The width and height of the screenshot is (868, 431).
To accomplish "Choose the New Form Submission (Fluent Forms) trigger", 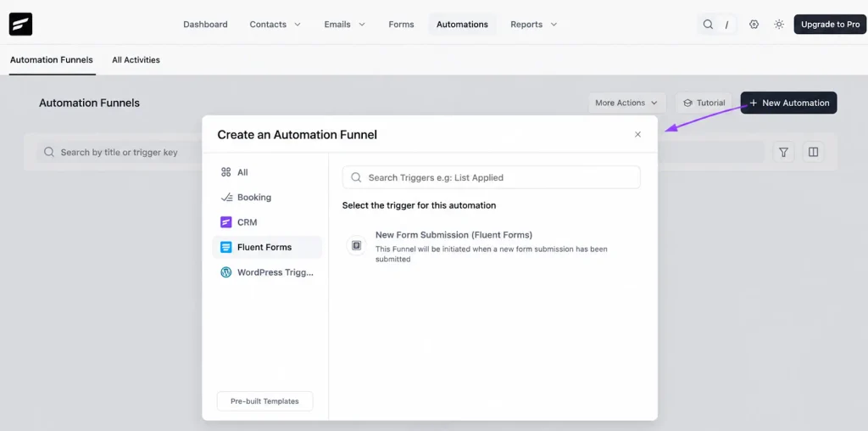I will 491,246.
